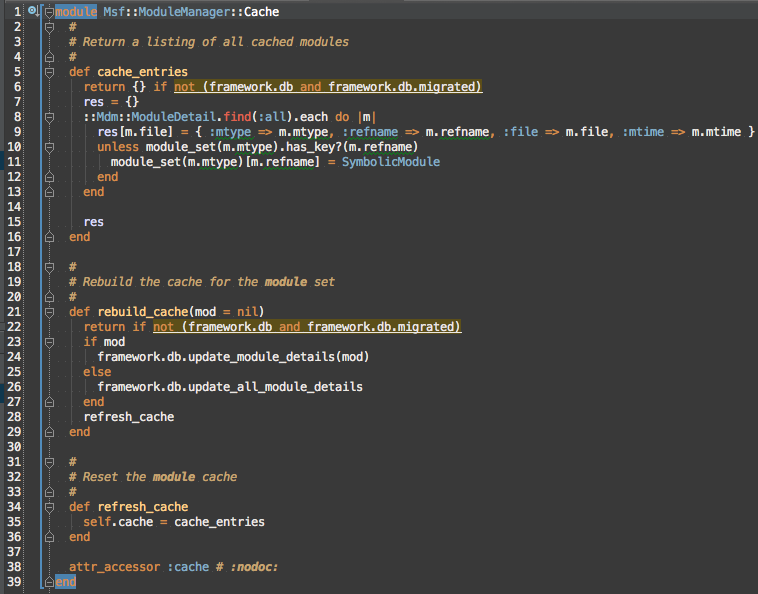The width and height of the screenshot is (758, 594).
Task: Click 'Msf' in the module declaration
Action: pos(114,12)
